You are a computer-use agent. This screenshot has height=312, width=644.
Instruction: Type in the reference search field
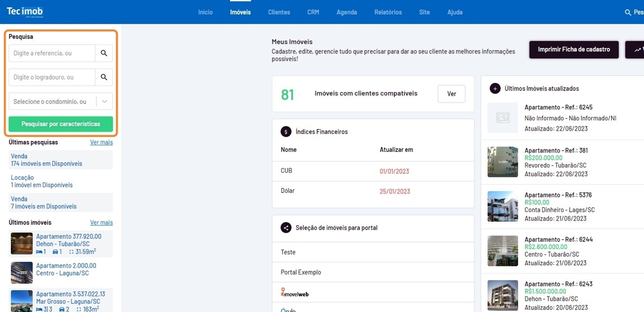tap(52, 54)
